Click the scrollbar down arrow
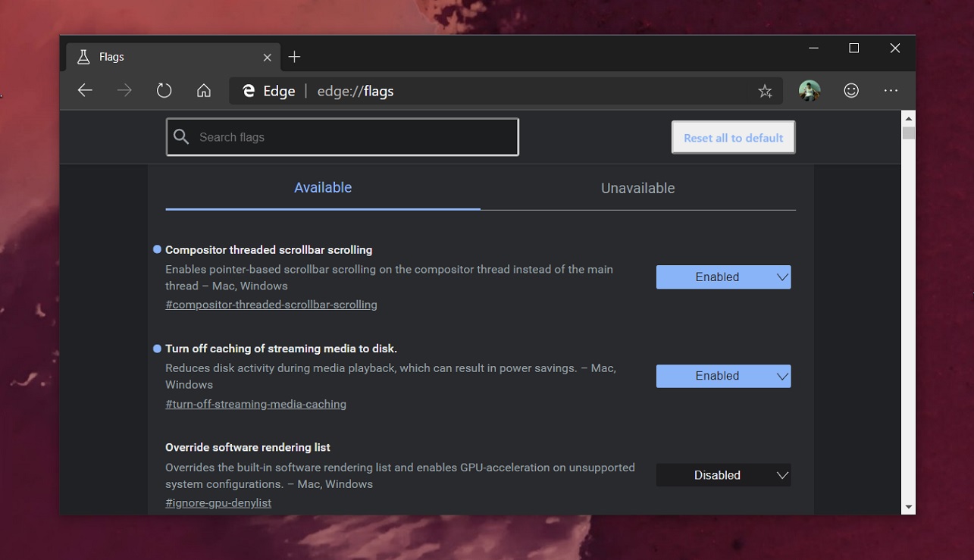 [x=908, y=507]
